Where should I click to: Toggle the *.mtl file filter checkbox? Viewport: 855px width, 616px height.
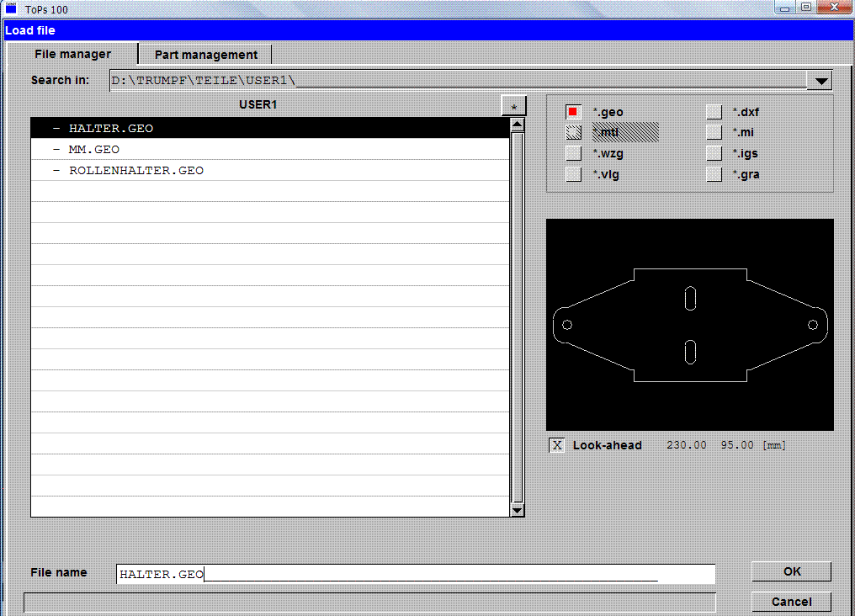point(573,132)
